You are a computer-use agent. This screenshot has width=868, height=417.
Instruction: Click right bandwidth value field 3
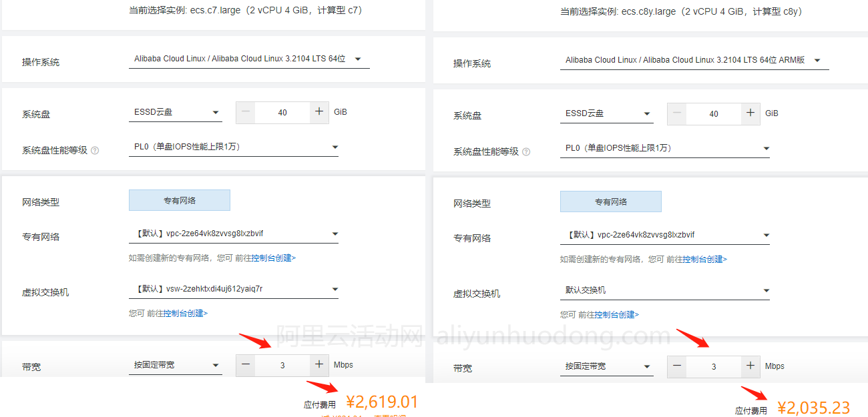pyautogui.click(x=714, y=366)
